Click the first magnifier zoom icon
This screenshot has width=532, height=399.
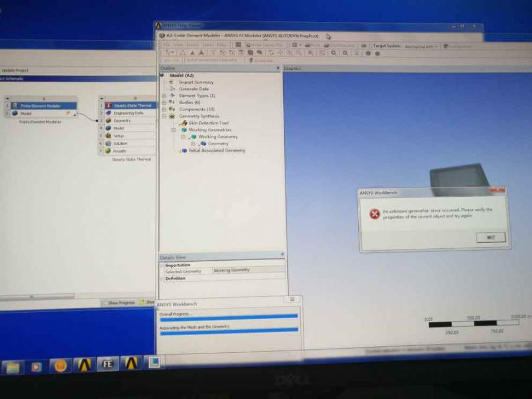[333, 53]
